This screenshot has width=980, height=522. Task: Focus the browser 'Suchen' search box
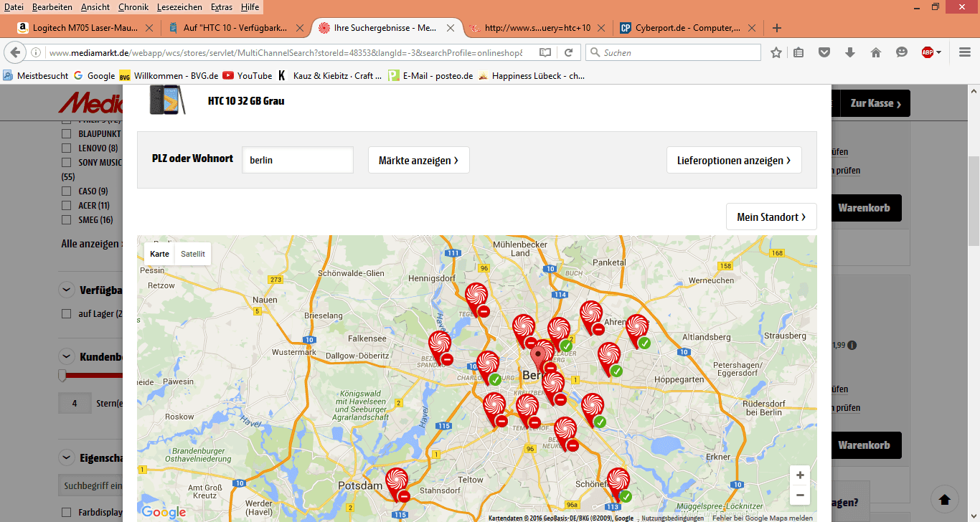tap(673, 52)
